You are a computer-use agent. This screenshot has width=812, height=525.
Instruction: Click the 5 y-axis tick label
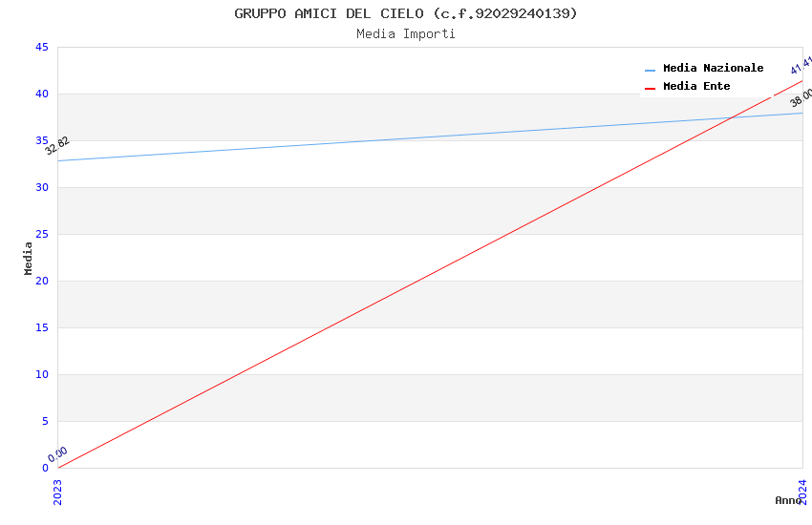(x=45, y=421)
